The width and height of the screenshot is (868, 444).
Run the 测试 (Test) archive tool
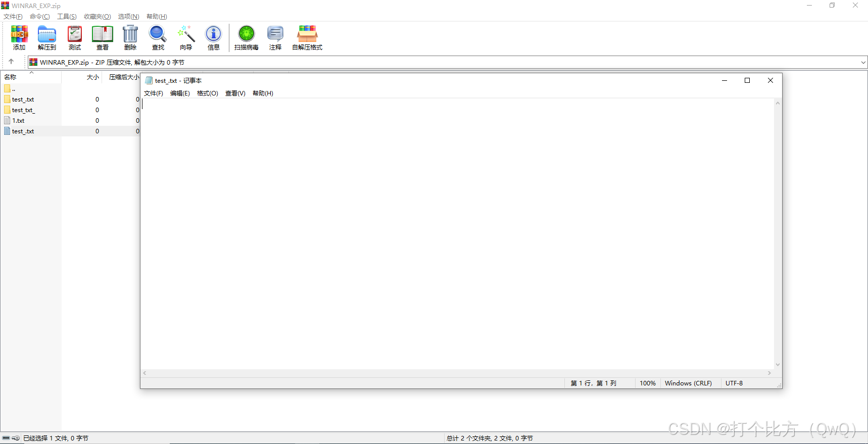[75, 38]
